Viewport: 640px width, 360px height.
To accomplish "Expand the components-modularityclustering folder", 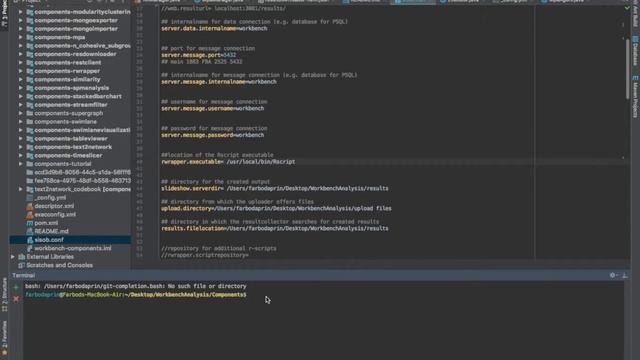I will click(20, 12).
